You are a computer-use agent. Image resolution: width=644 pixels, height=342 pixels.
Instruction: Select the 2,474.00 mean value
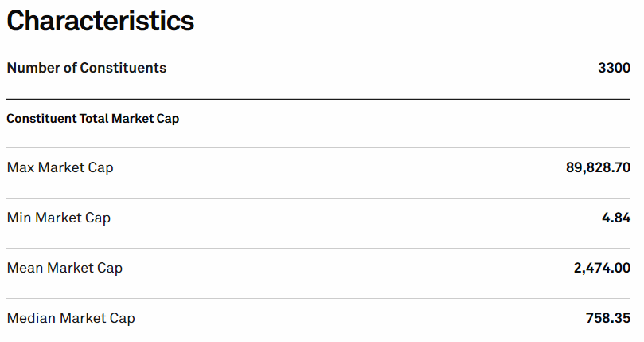[602, 268]
